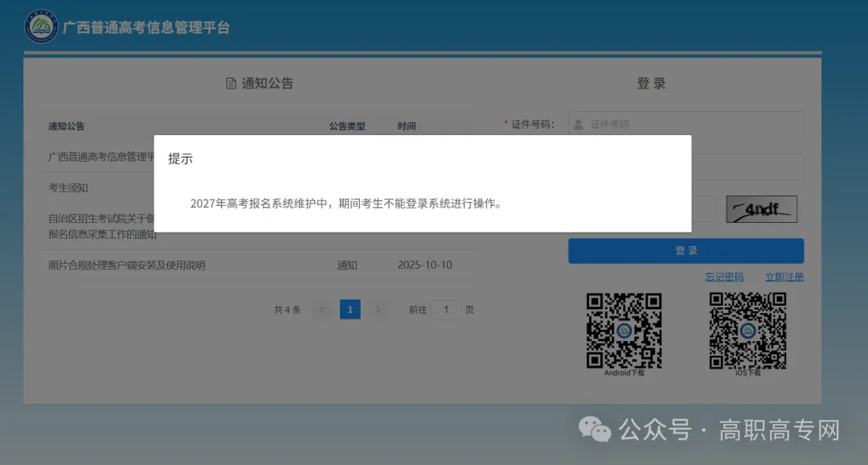Click the 前往 page number input box
This screenshot has width=868, height=465.
click(445, 310)
